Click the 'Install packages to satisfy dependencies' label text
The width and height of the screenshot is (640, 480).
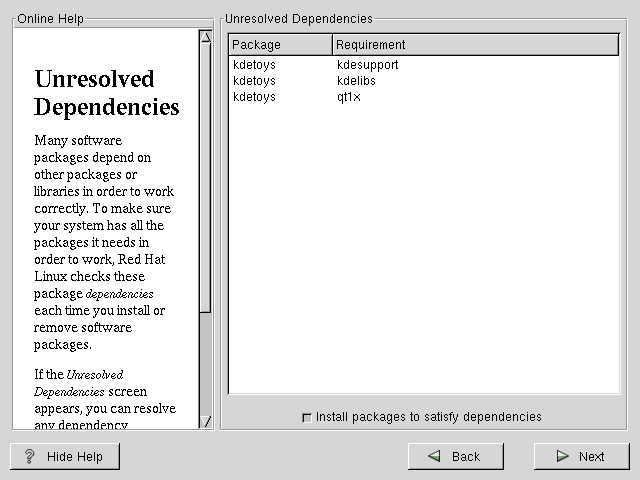pyautogui.click(x=428, y=417)
